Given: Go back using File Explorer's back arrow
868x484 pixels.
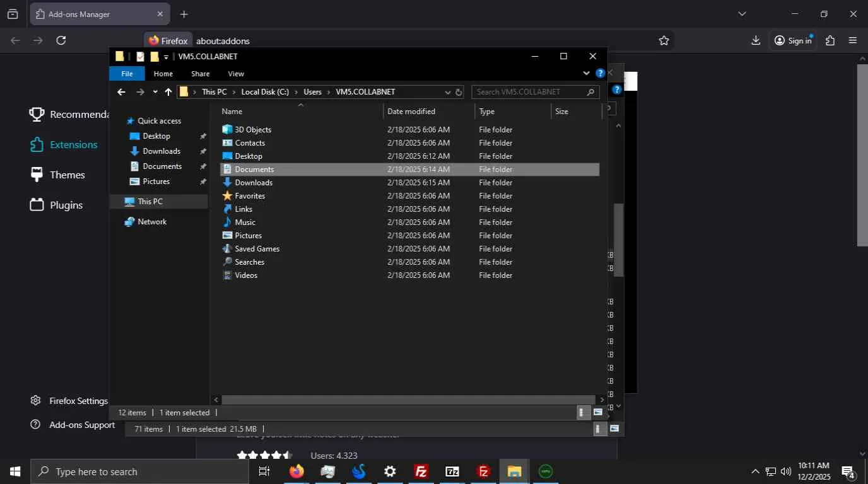Looking at the screenshot, I should (x=121, y=92).
